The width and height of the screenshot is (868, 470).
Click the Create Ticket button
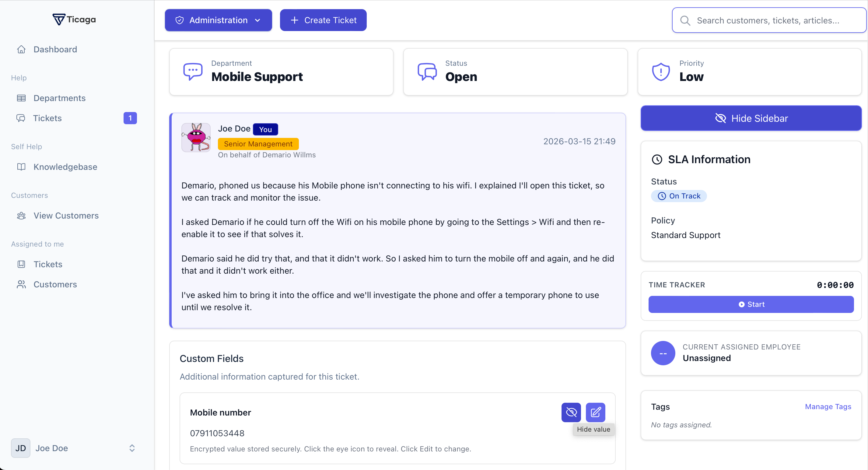tap(323, 20)
